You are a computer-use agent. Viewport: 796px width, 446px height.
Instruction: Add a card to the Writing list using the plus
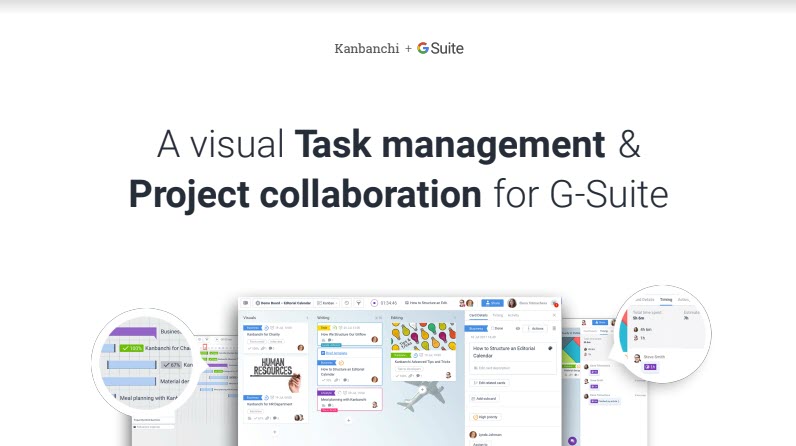coord(349,421)
